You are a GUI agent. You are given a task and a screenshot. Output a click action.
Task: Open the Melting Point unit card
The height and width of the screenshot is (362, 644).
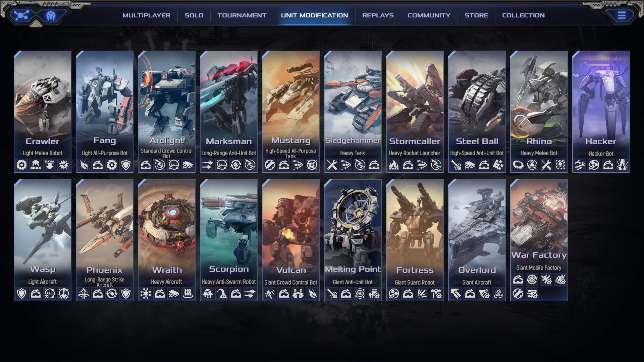353,235
